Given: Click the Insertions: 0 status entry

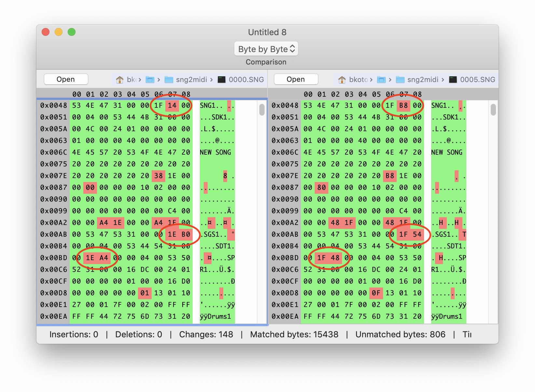Looking at the screenshot, I should pos(74,334).
